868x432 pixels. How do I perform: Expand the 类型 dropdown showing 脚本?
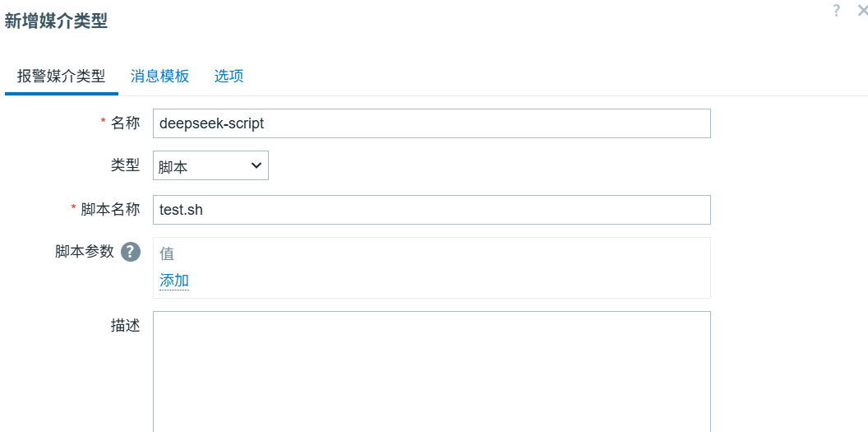[x=210, y=166]
